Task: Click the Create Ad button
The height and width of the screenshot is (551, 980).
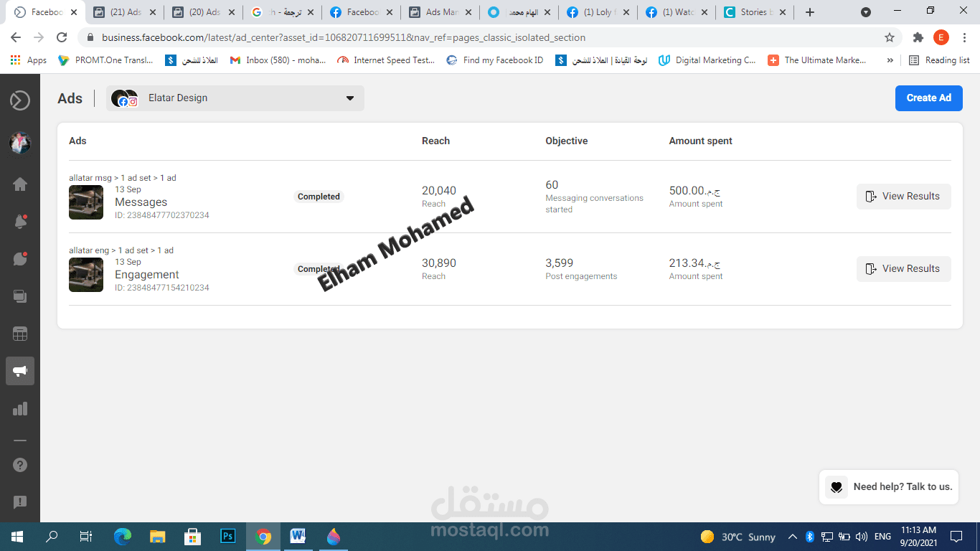Action: point(929,98)
